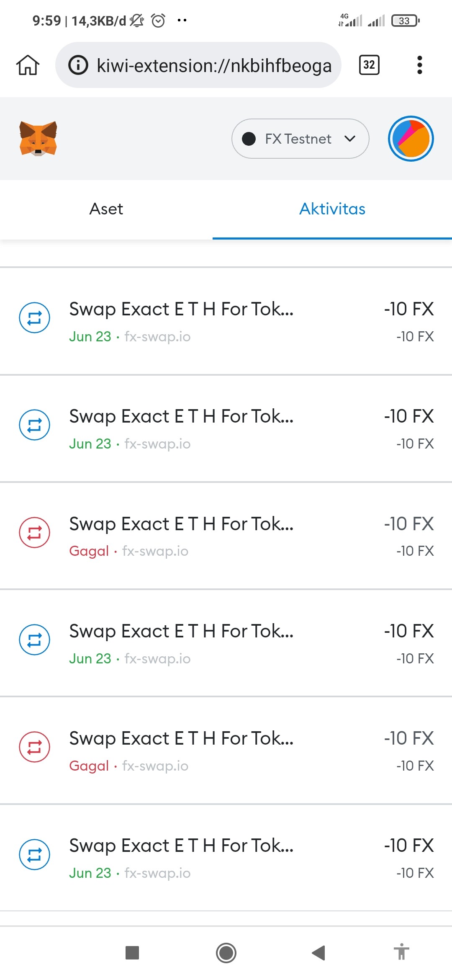Tap the MetaMask fox logo

[38, 139]
